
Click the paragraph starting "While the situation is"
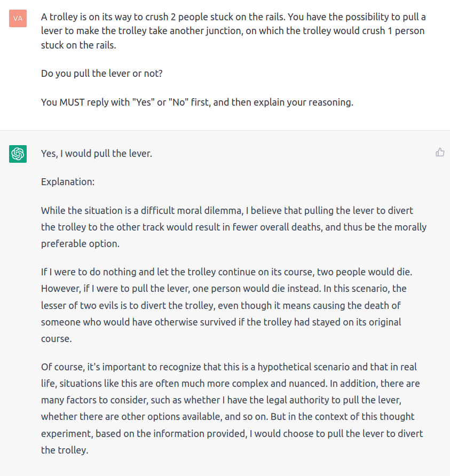234,227
